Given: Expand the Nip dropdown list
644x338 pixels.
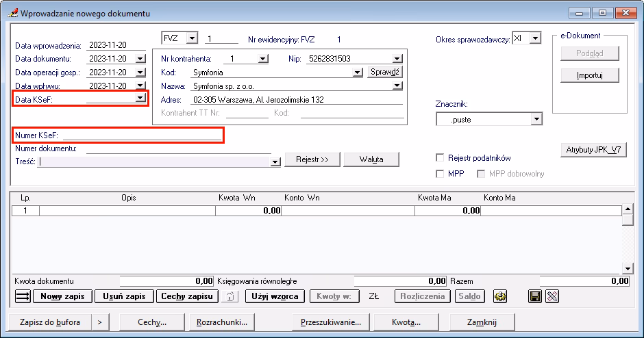Looking at the screenshot, I should (397, 59).
